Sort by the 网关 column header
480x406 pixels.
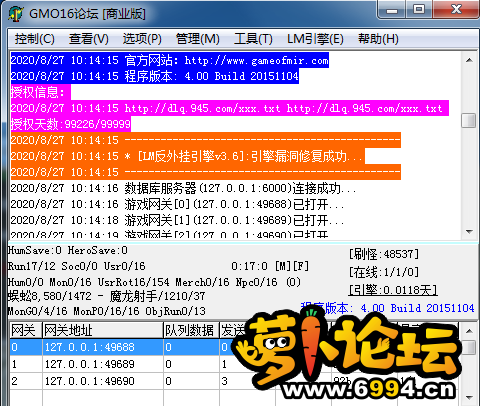pos(26,331)
